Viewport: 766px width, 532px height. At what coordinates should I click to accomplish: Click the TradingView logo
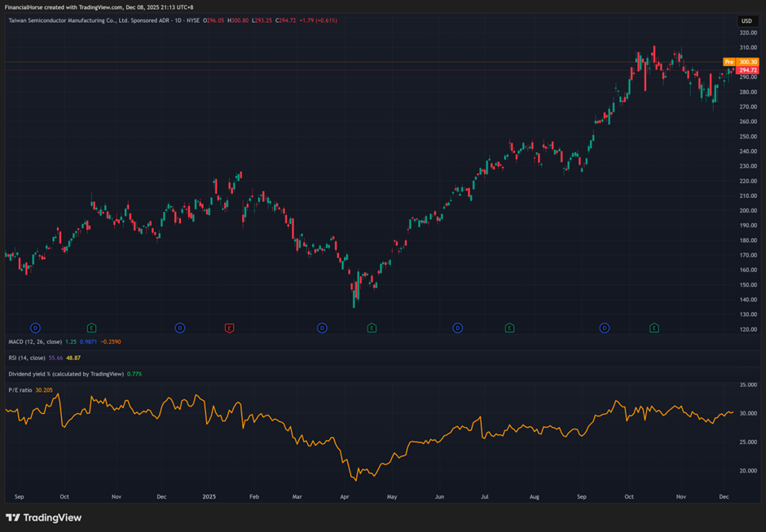43,517
